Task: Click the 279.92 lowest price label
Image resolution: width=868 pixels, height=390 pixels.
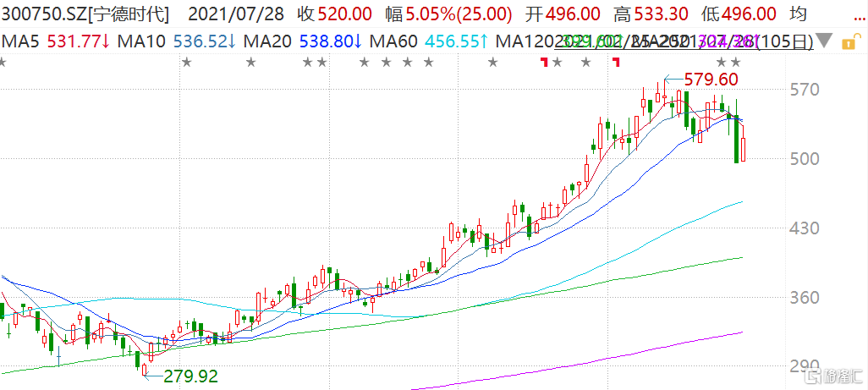Action: coord(191,376)
